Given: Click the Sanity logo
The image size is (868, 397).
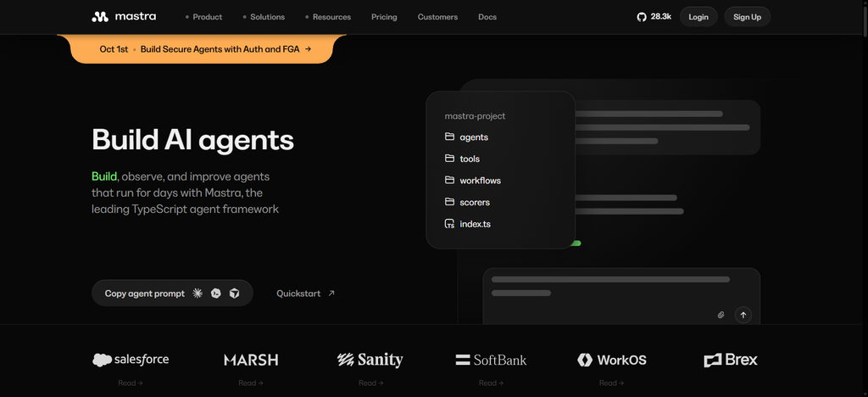Looking at the screenshot, I should click(x=370, y=360).
